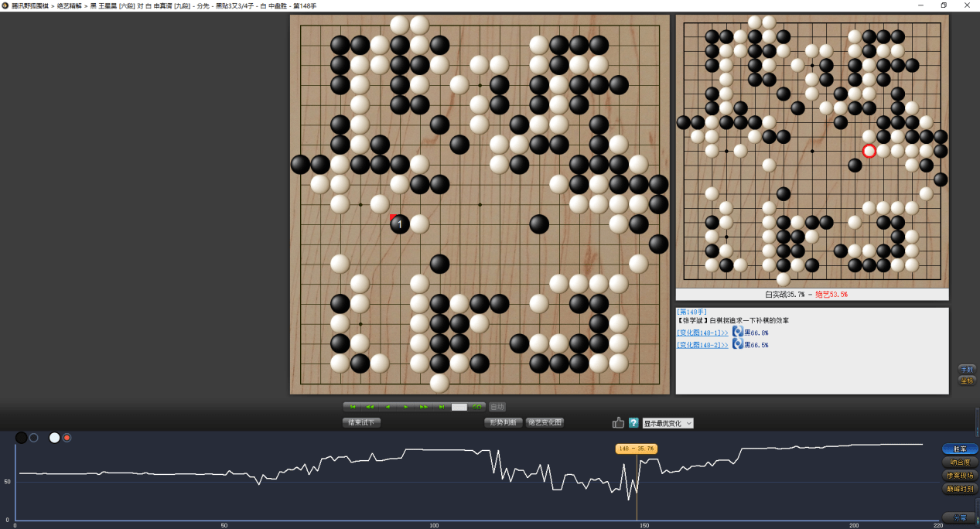Open variation link 变化图148-2
This screenshot has width=980, height=529.
click(x=702, y=345)
